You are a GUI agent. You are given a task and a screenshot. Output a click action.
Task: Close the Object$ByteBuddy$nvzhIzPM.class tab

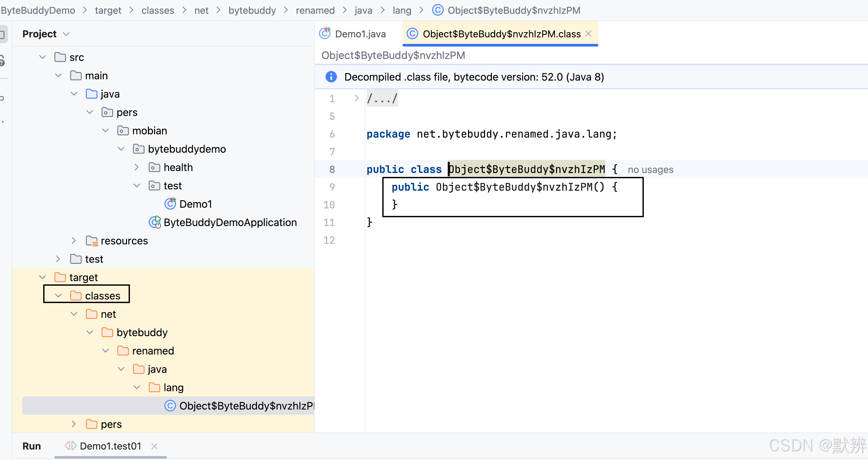pos(588,34)
